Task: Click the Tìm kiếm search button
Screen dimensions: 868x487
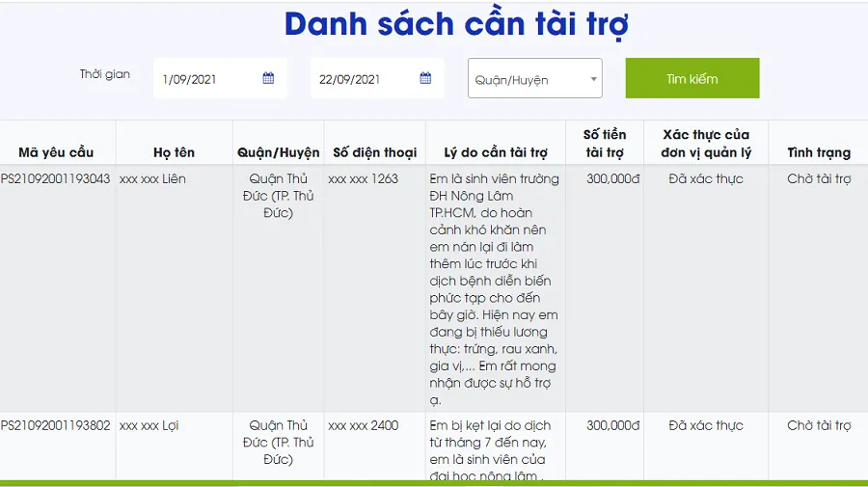Action: [692, 79]
